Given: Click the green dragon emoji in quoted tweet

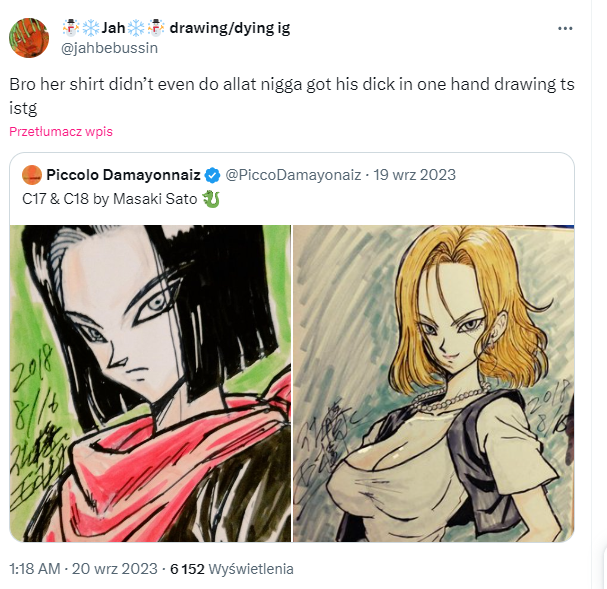Looking at the screenshot, I should (x=211, y=199).
